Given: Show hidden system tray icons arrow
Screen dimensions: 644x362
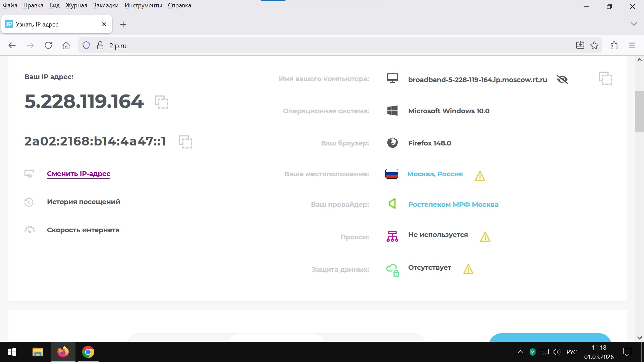Looking at the screenshot, I should pyautogui.click(x=520, y=352).
